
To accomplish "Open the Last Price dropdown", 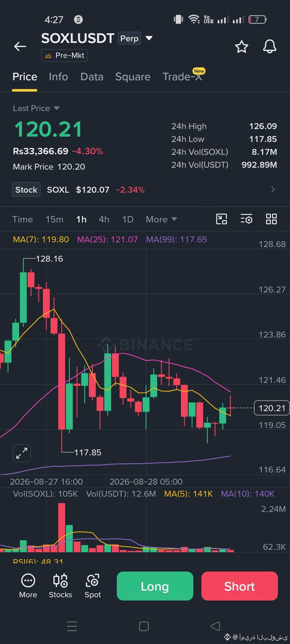I will 36,108.
